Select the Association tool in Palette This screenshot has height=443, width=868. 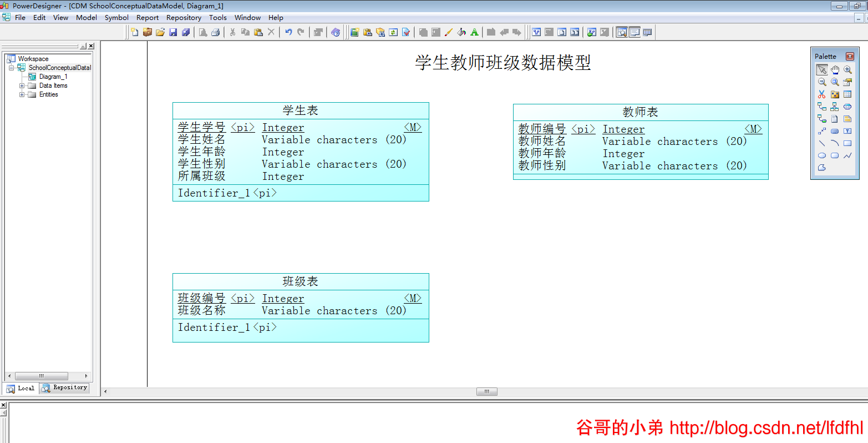coord(847,106)
